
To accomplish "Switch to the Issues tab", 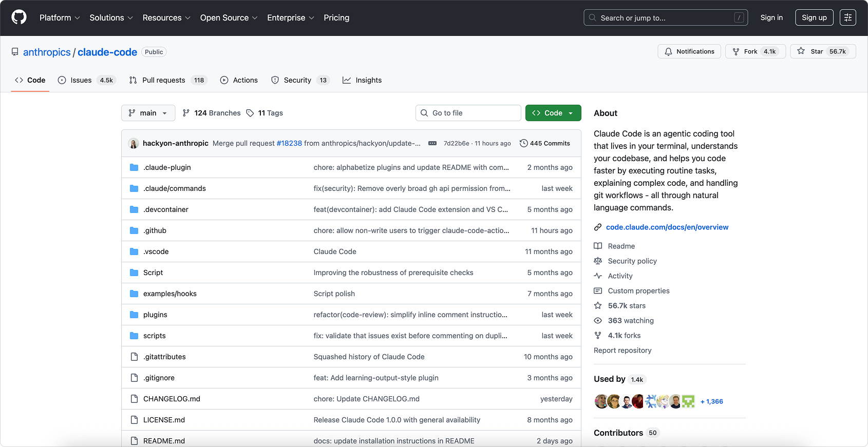I will pyautogui.click(x=87, y=80).
